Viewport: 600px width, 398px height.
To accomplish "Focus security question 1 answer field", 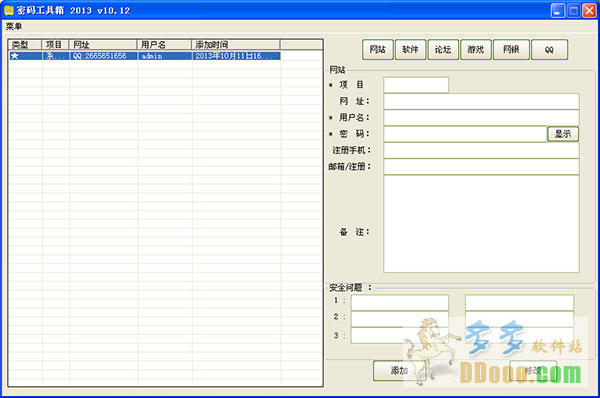I will pos(519,302).
